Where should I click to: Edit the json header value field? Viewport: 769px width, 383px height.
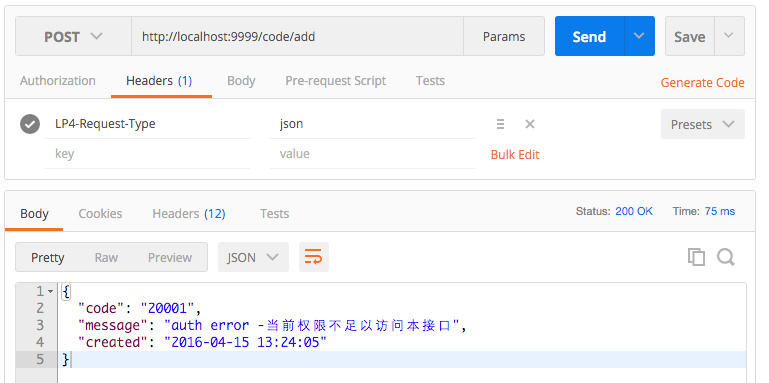point(372,124)
